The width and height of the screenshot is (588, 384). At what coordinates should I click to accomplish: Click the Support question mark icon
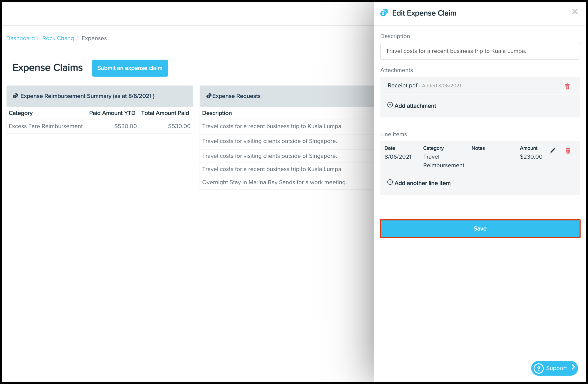[539, 368]
